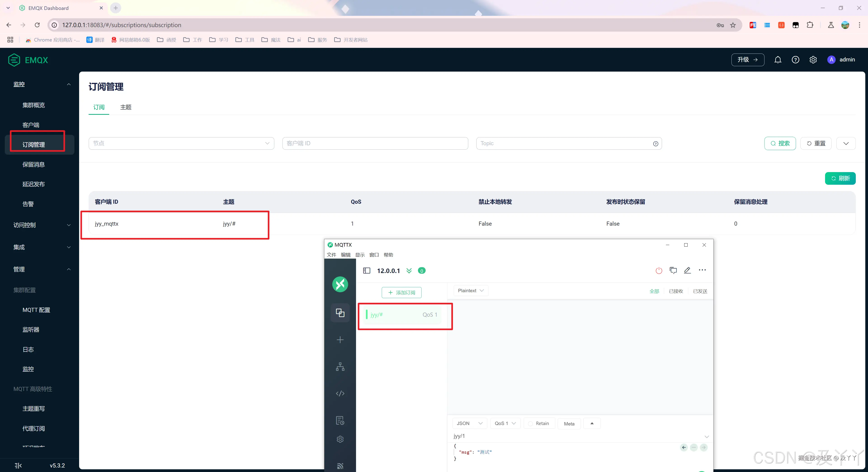Open the EMQX help question mark icon
This screenshot has height=472, width=868.
[x=795, y=60]
